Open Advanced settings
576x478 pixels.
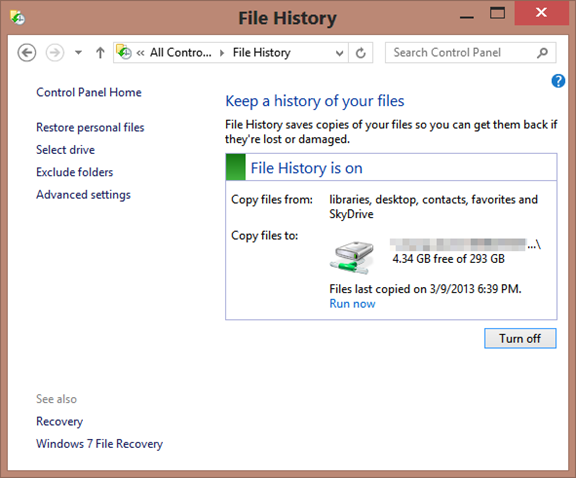pyautogui.click(x=83, y=195)
